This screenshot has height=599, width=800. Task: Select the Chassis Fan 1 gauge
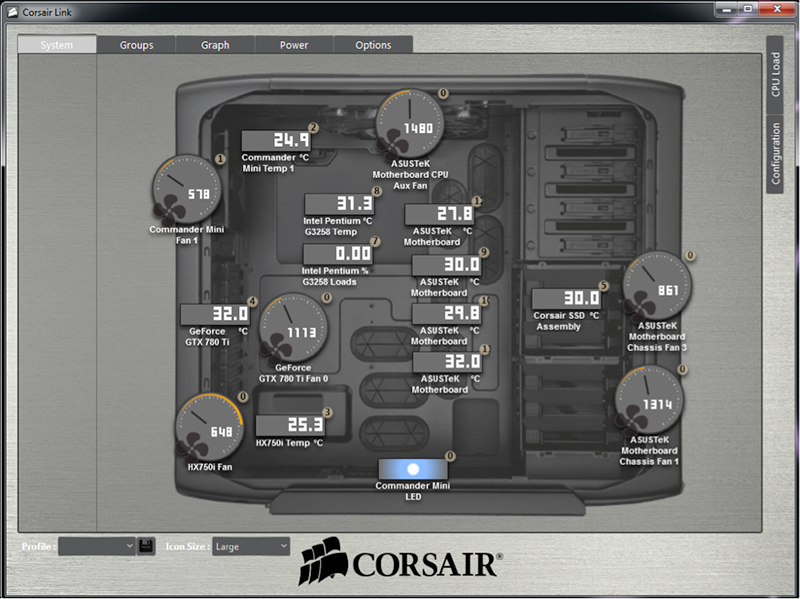649,401
